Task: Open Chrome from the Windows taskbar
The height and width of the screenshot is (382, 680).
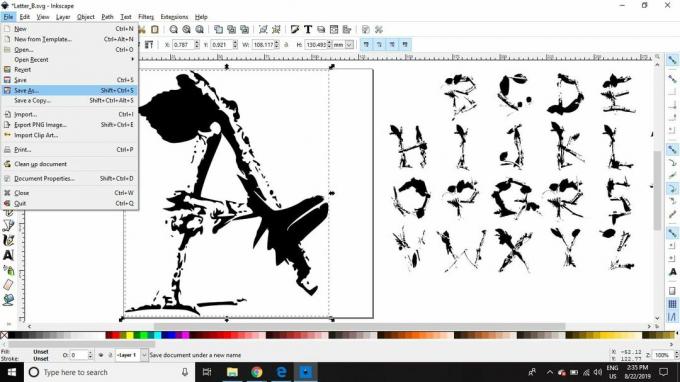Action: coord(257,372)
